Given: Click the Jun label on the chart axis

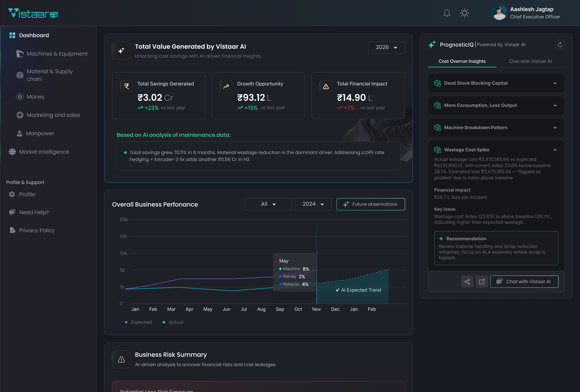Looking at the screenshot, I should coord(226,309).
